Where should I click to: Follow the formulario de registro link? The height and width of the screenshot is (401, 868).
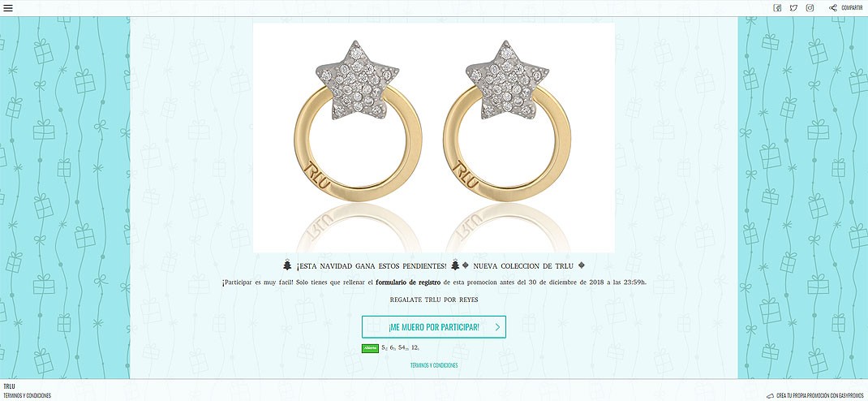[x=408, y=282]
